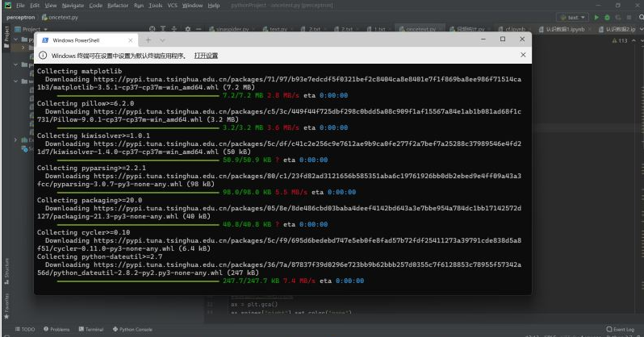Screen dimensions: 644x337
Task: Click the 113 warnings indicator
Action: 619,40
